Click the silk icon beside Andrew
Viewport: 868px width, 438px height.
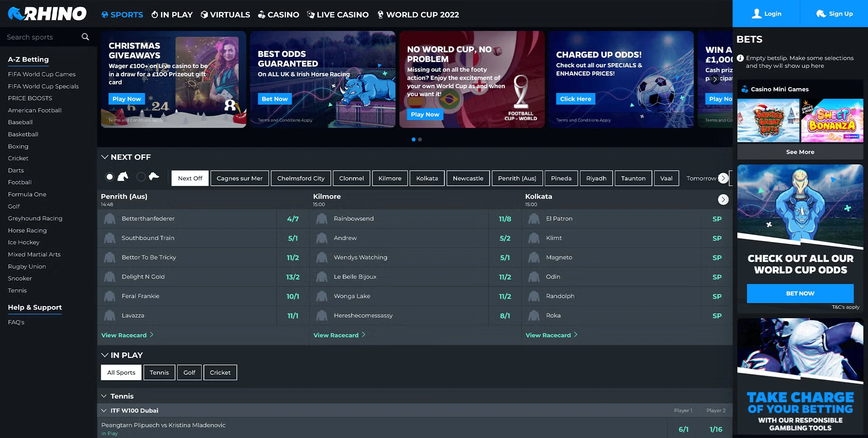[322, 238]
